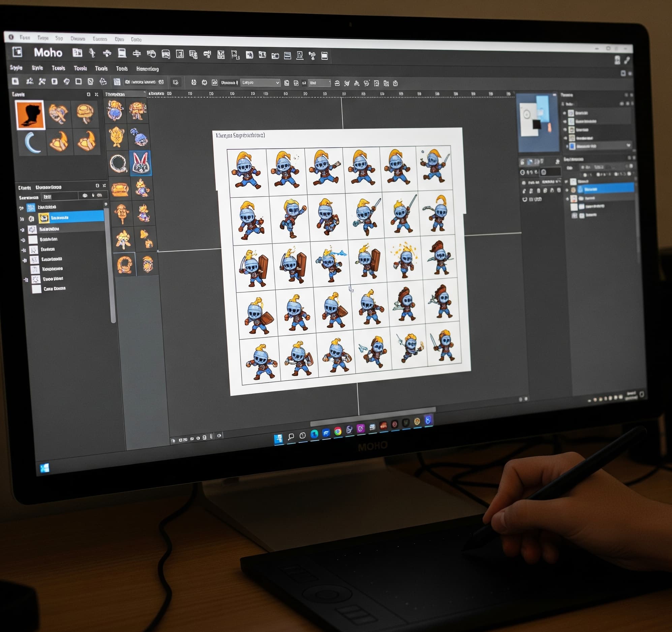
Task: Expand the 'Eunantooida' layer row
Action: click(x=24, y=260)
